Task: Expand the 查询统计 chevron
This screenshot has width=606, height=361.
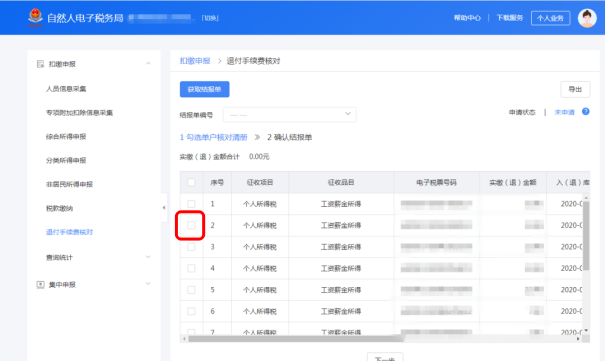Action: (x=148, y=257)
